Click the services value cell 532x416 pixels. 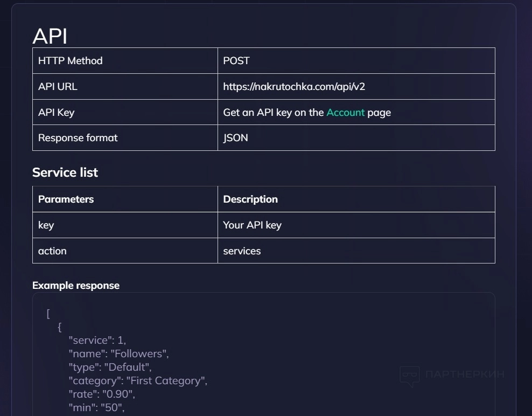[x=242, y=251]
